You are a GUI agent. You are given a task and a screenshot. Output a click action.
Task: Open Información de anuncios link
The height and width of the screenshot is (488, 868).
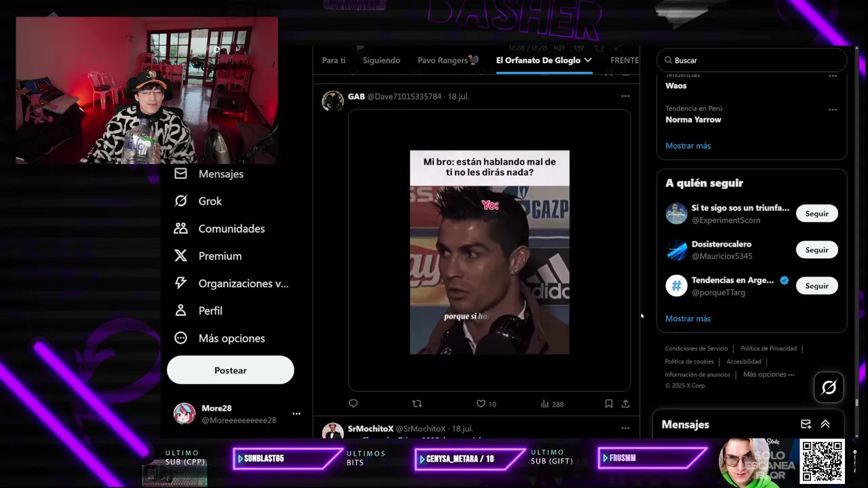tap(697, 375)
